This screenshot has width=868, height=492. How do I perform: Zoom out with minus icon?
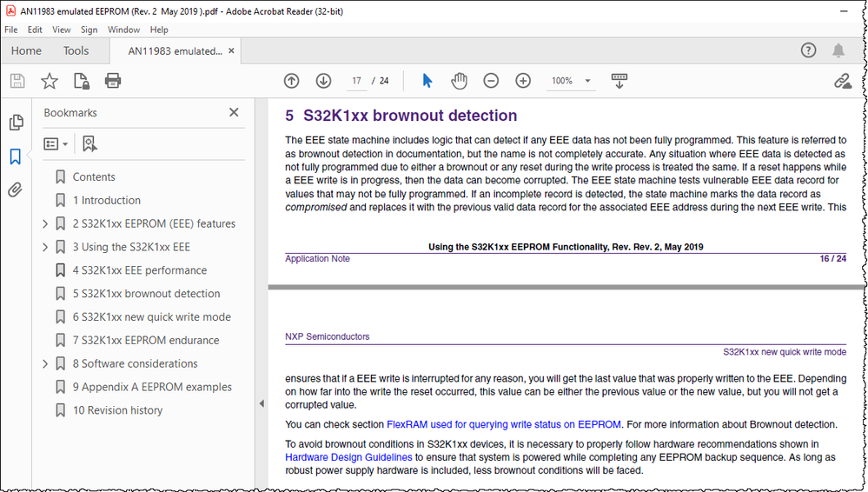point(491,81)
